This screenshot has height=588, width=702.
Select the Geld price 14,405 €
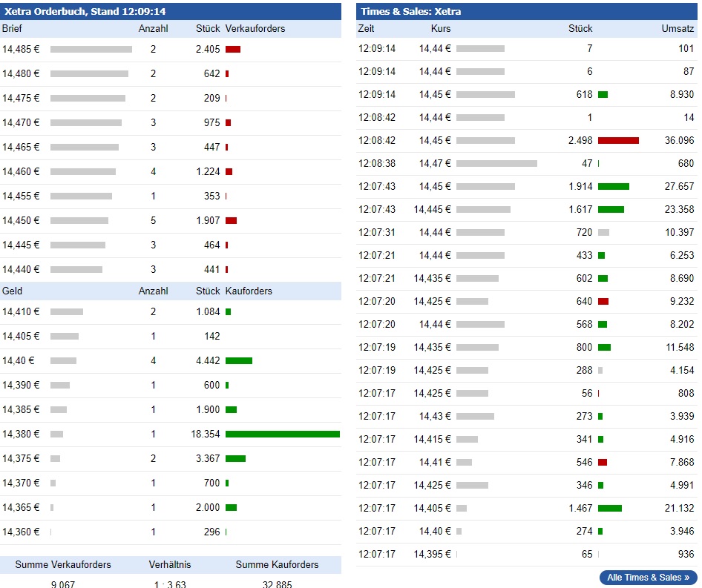[21, 336]
